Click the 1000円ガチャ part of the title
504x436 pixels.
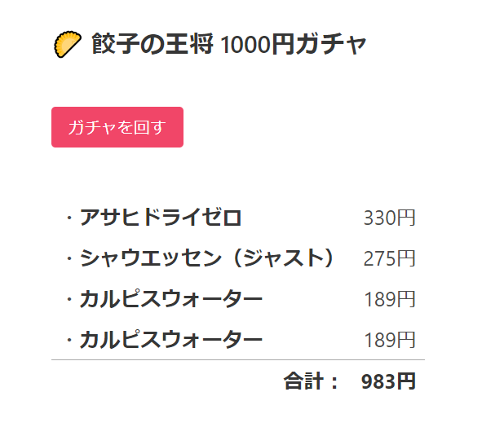294,44
